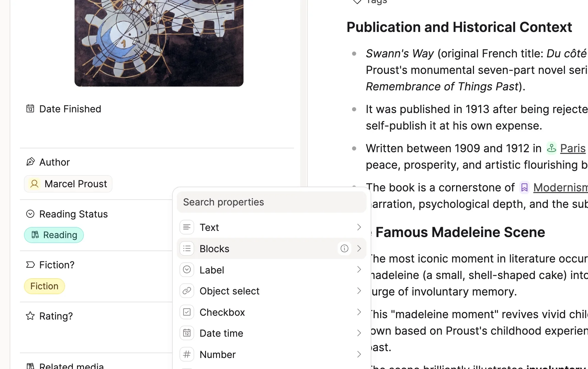Screen dimensions: 588x369
Task: Click the Author pen icon
Action: (x=30, y=162)
